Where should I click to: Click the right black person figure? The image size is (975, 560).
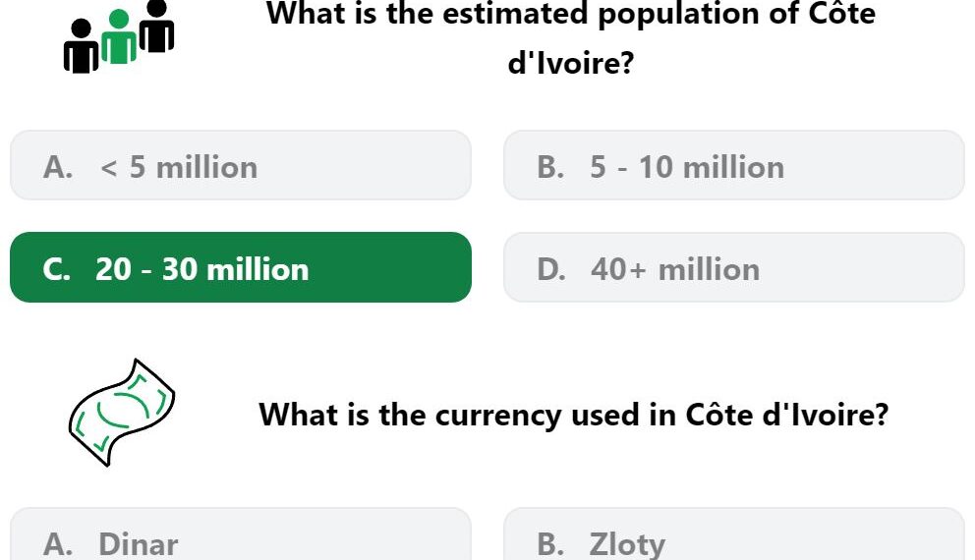(x=156, y=27)
